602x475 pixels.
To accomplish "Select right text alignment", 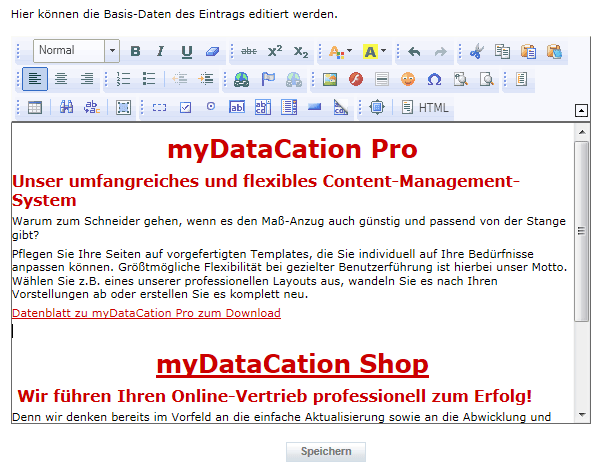I will click(87, 79).
